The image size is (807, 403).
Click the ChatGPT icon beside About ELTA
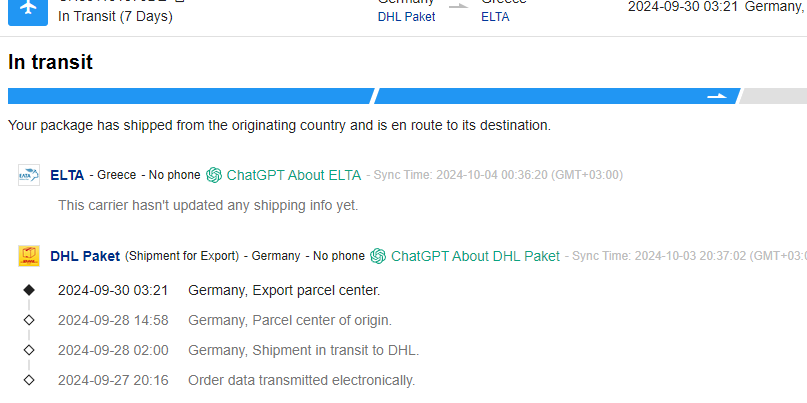(x=214, y=176)
